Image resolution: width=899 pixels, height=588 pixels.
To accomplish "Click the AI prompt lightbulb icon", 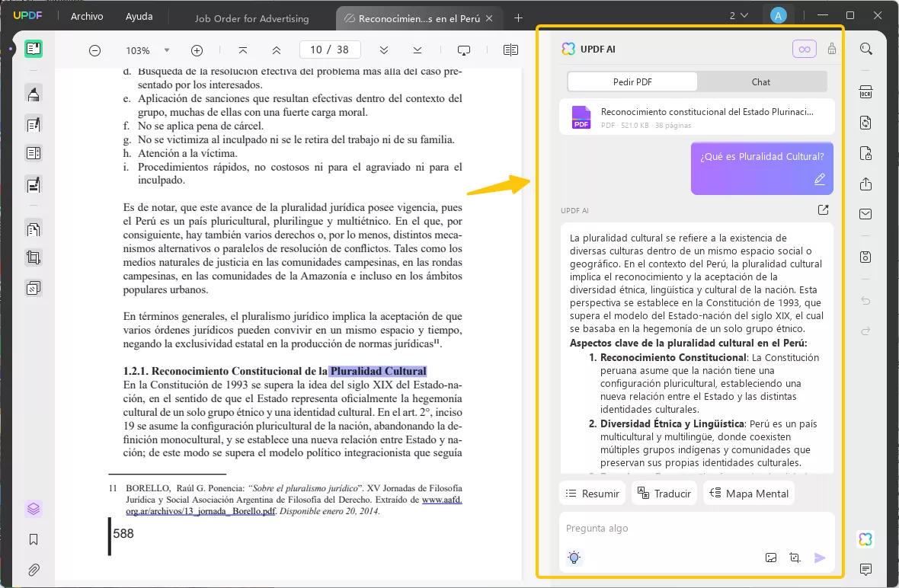I will 574,557.
